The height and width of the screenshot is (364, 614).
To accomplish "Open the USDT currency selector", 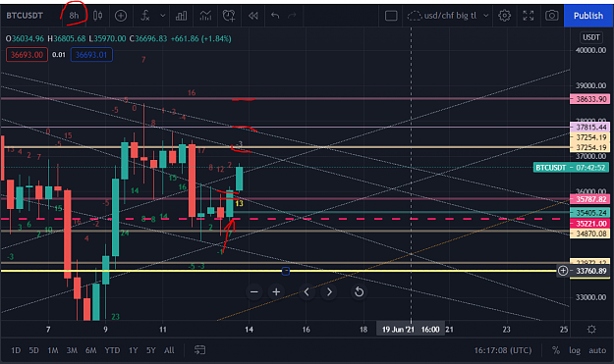I will pyautogui.click(x=591, y=37).
